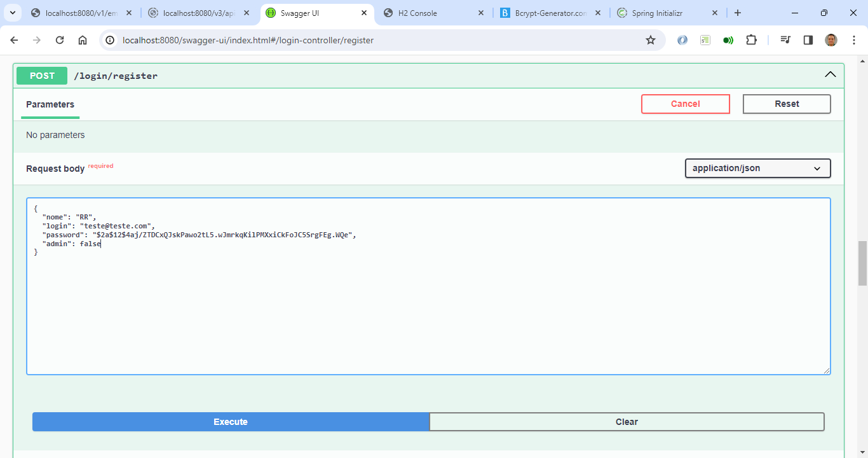Screen dimensions: 868x458
Task: Close the localhost:8080/v3 tab
Action: point(247,13)
